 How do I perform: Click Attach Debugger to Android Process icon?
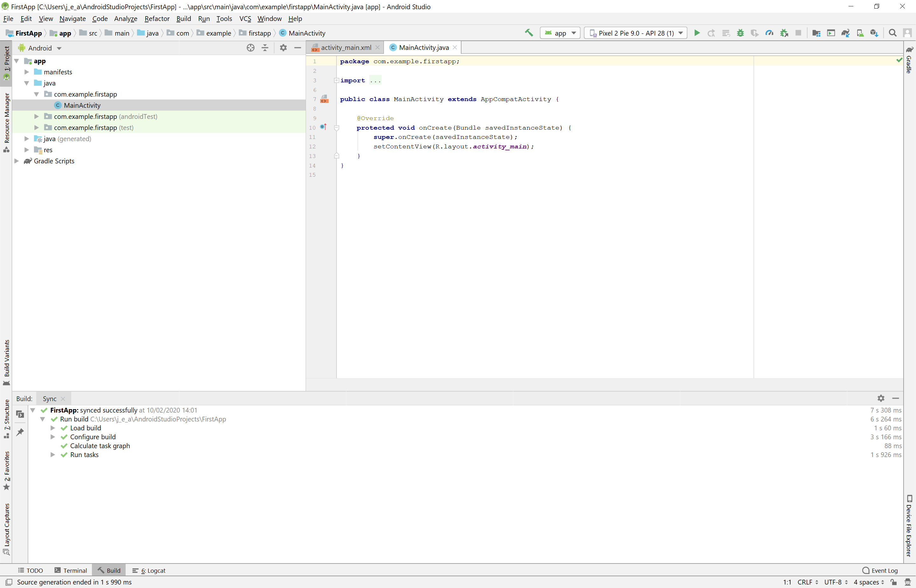(784, 33)
